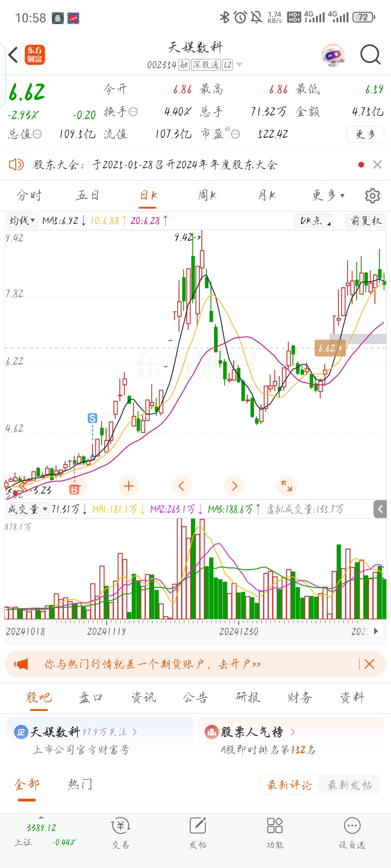Move chart left with arrow button
Viewport: 391px width, 868px height.
(181, 486)
